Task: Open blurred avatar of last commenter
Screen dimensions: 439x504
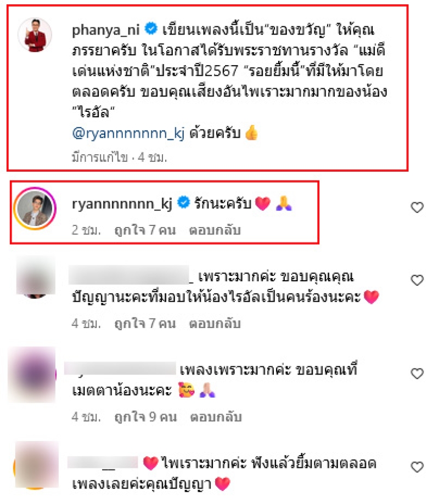Action: click(x=36, y=465)
